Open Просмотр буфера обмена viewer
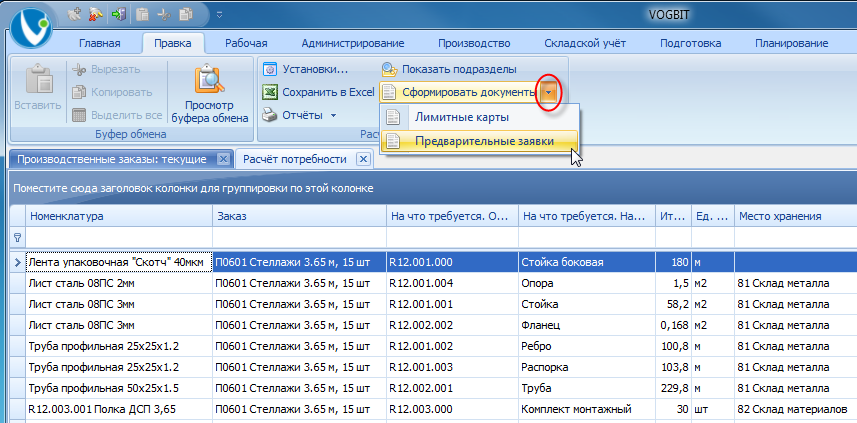857x423 pixels. (210, 93)
